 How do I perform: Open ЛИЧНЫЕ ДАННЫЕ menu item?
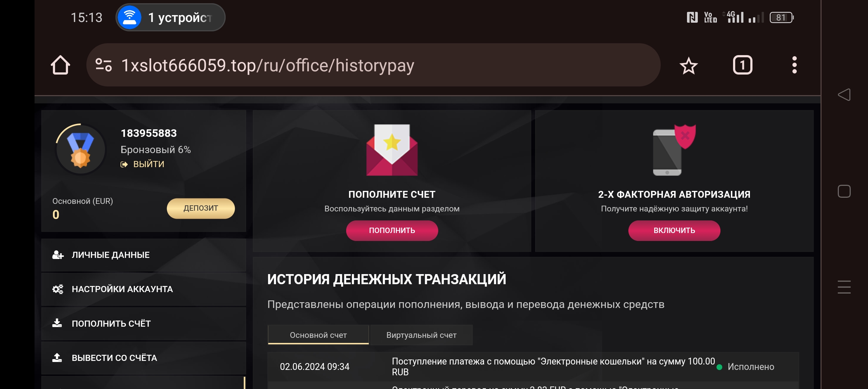[x=144, y=255]
